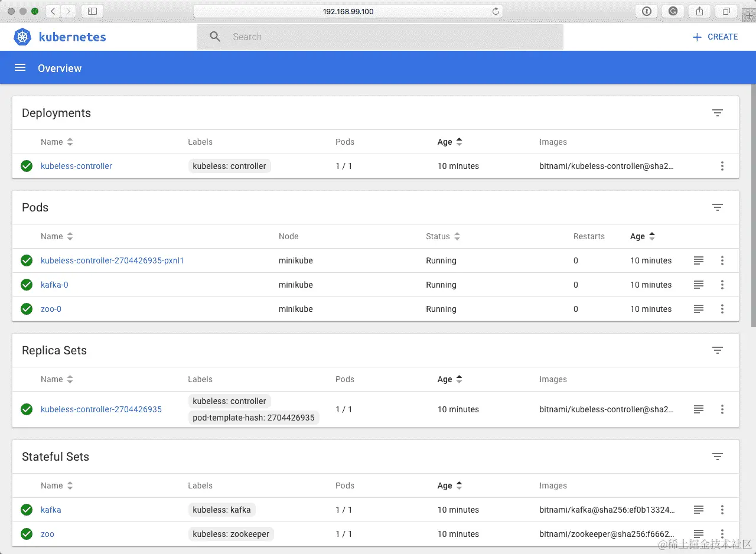Image resolution: width=756 pixels, height=554 pixels.
Task: Click minikube node for kafka-0
Action: [x=296, y=285]
